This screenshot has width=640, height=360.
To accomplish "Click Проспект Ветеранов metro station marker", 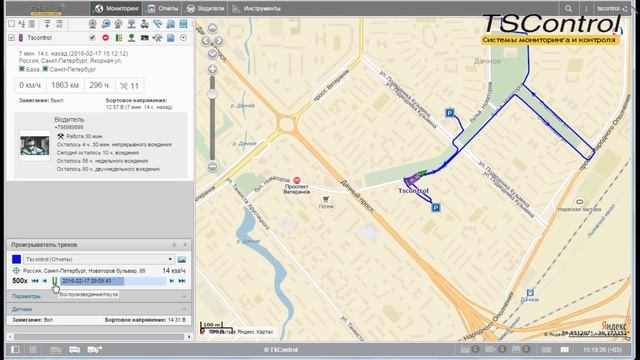I will click(297, 180).
